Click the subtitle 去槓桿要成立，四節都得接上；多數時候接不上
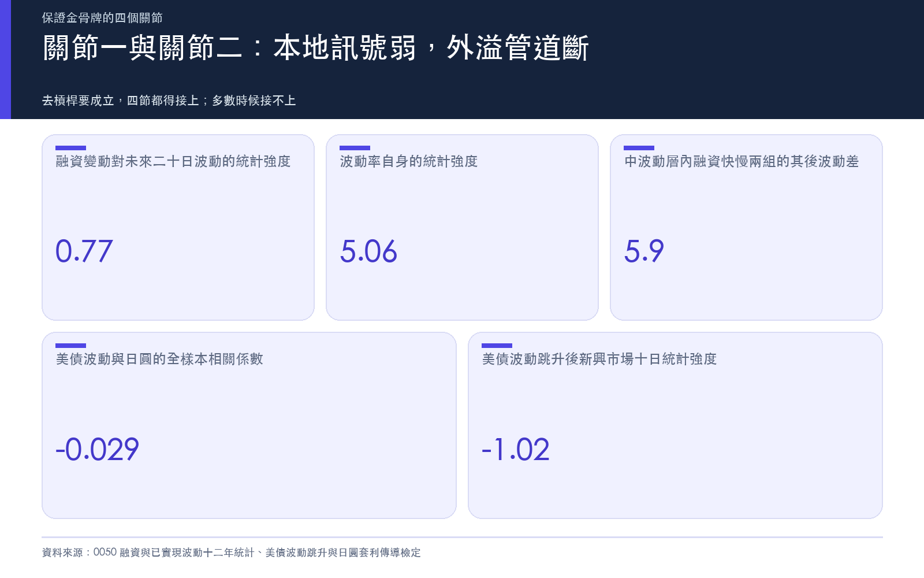The height and width of the screenshot is (578, 924). [169, 101]
